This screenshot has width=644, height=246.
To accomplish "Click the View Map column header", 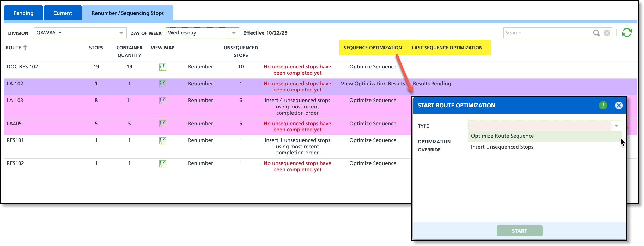I will [x=163, y=48].
